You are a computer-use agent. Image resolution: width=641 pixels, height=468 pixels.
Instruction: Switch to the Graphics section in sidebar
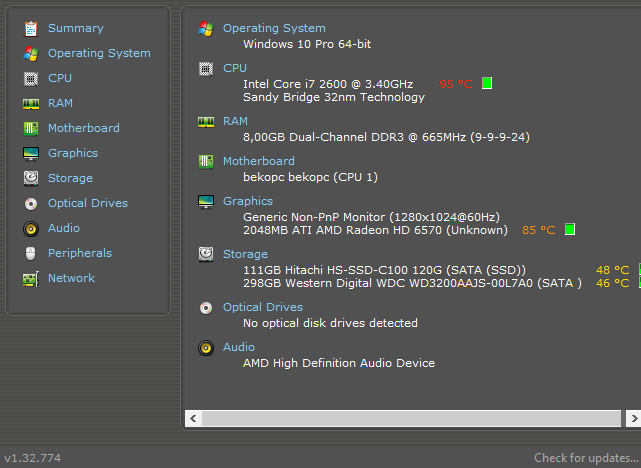pos(73,153)
